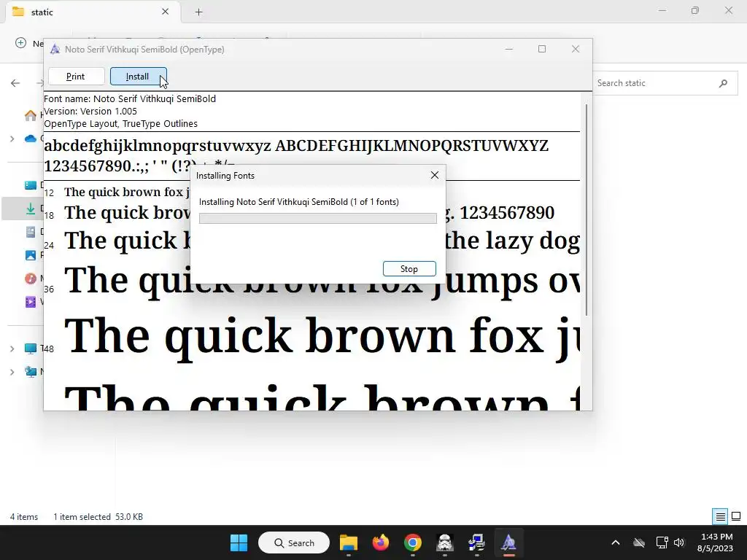The width and height of the screenshot is (747, 560).
Task: Click the 'OpenType Layout, TrueType Outlines' text
Action: (120, 124)
